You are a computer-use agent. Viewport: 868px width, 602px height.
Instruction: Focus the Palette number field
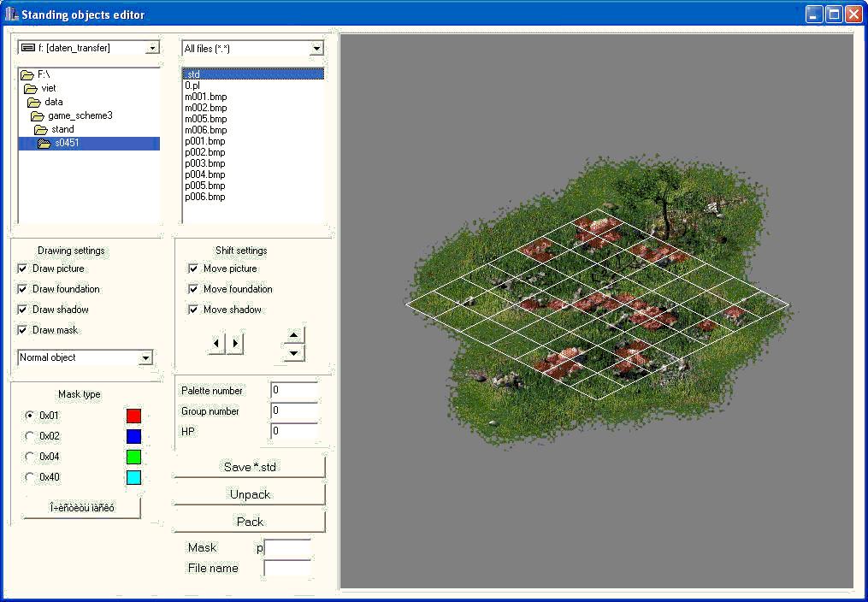pos(294,391)
